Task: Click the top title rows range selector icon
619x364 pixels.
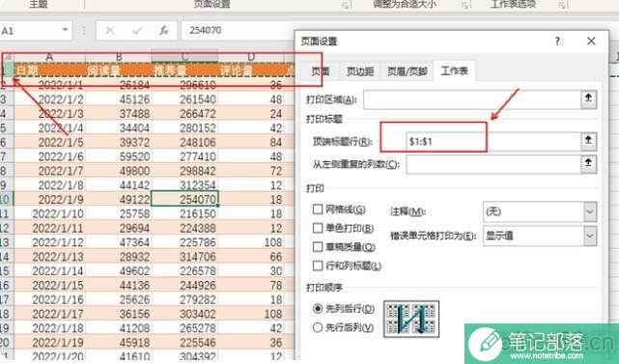Action: (588, 141)
